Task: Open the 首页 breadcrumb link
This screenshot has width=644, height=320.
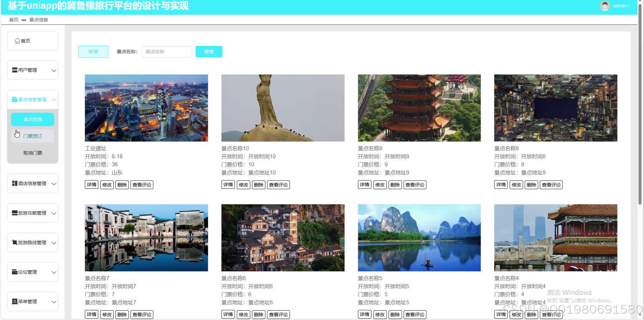Action: [13, 19]
